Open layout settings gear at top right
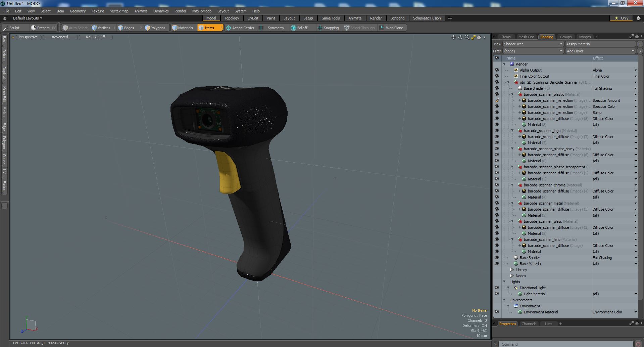 tap(638, 18)
